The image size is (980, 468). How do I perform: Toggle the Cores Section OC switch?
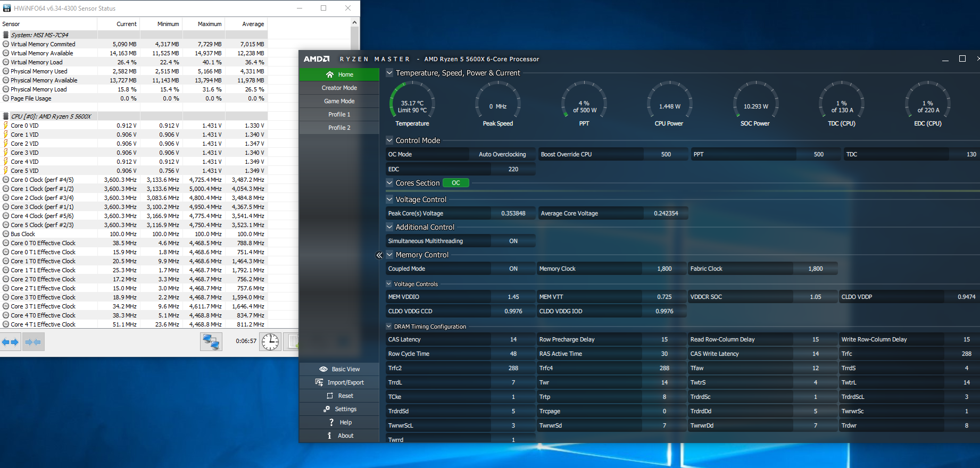coord(456,183)
